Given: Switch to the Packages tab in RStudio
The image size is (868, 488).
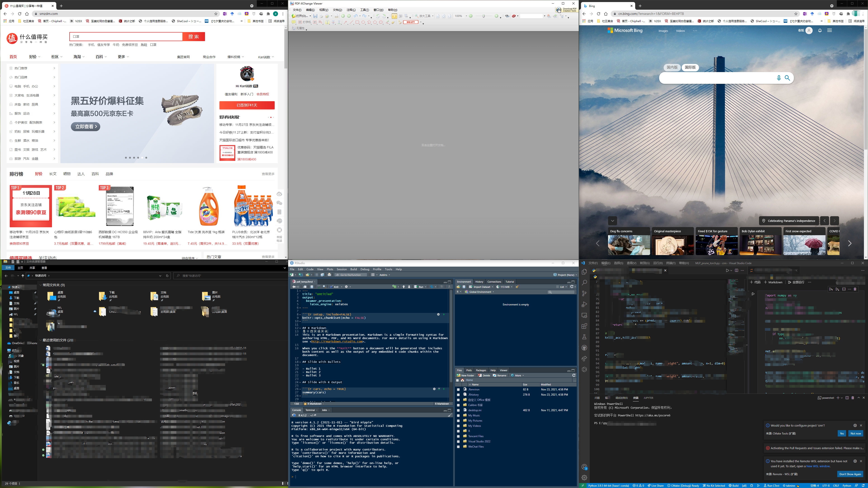Looking at the screenshot, I should [x=481, y=370].
